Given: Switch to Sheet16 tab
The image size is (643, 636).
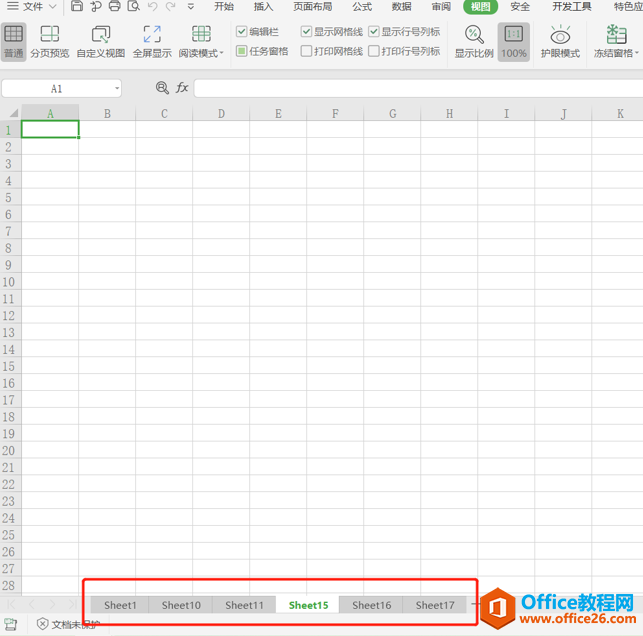Looking at the screenshot, I should pos(371,605).
